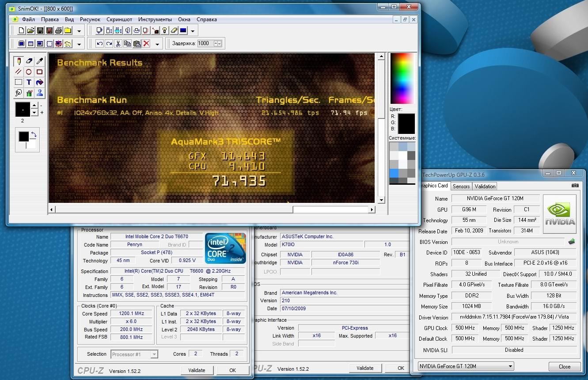Click the Undo arrow icon
The image size is (588, 380).
(x=99, y=43)
